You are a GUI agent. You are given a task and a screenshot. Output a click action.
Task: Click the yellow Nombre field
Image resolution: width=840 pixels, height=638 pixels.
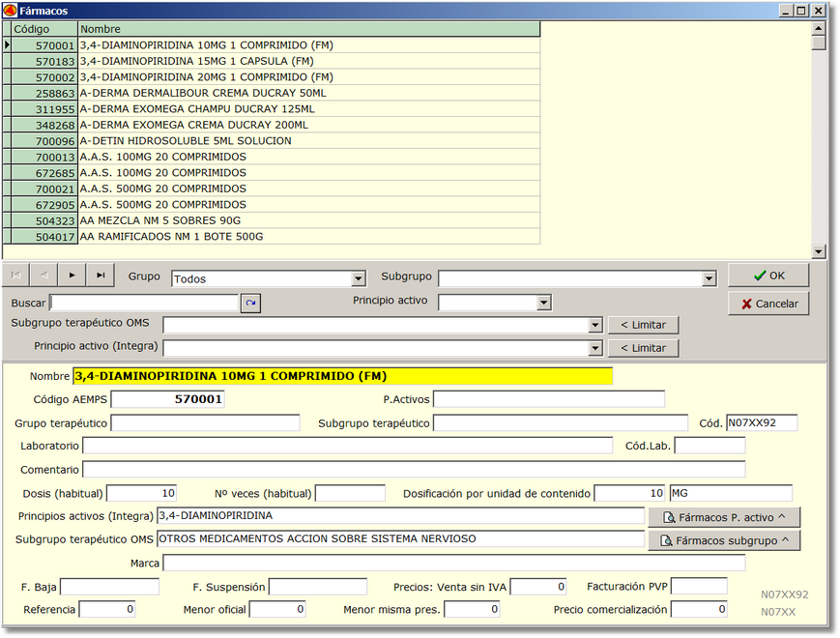[343, 376]
